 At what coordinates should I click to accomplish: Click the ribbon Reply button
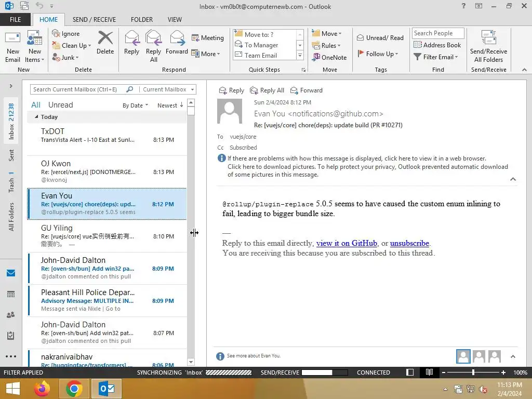(x=131, y=43)
